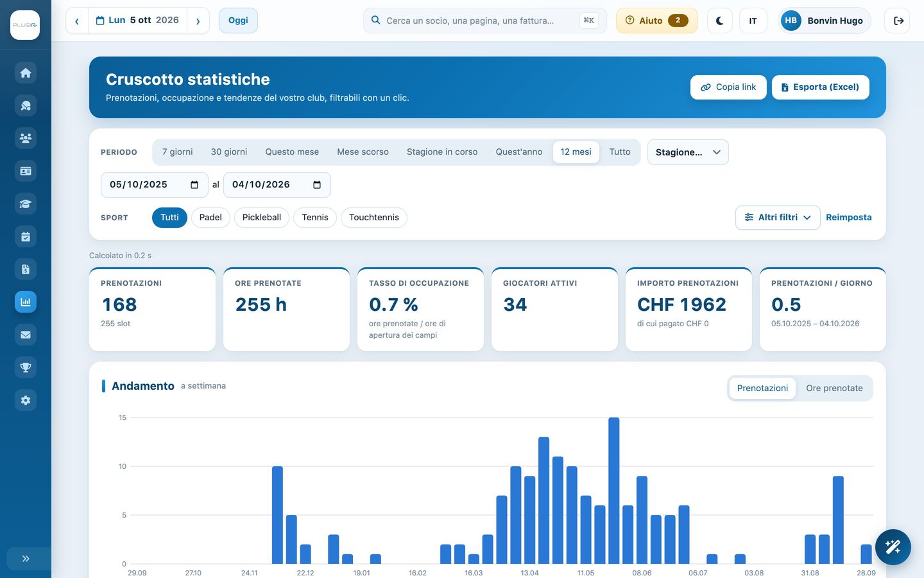Focus the search field Cerca un socio
This screenshot has width=924, height=578.
[x=484, y=21]
